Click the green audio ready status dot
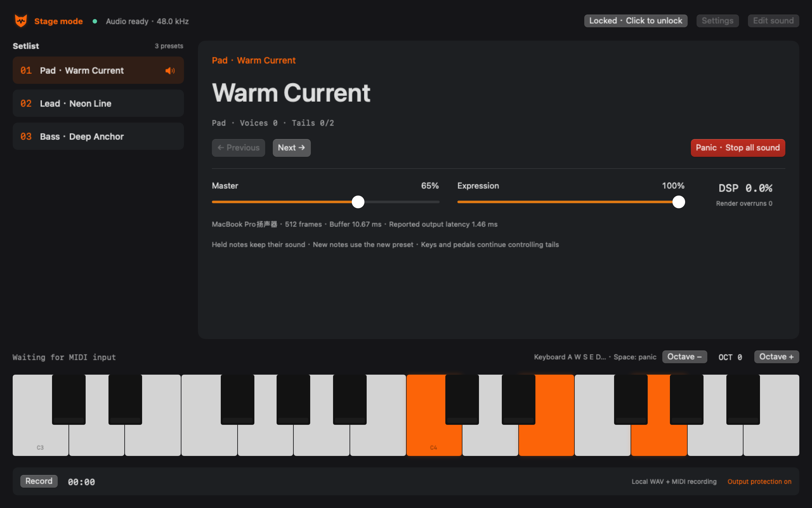 coord(95,21)
